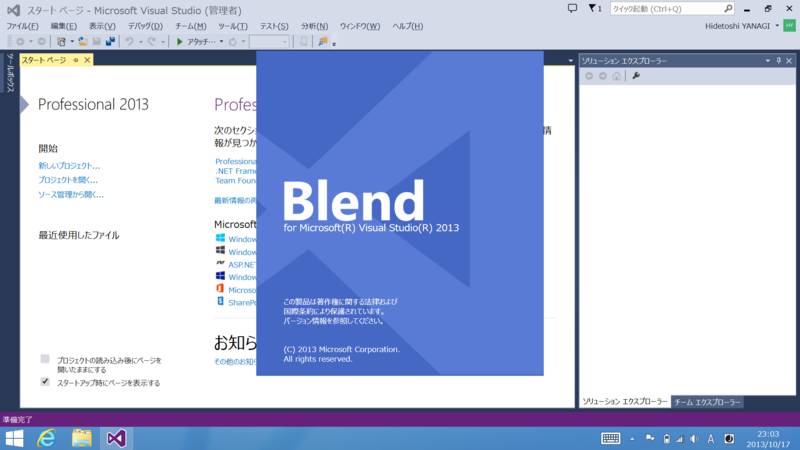Open the feedback speech bubble icon
Screen dimensions: 800x450
[x=572, y=9]
